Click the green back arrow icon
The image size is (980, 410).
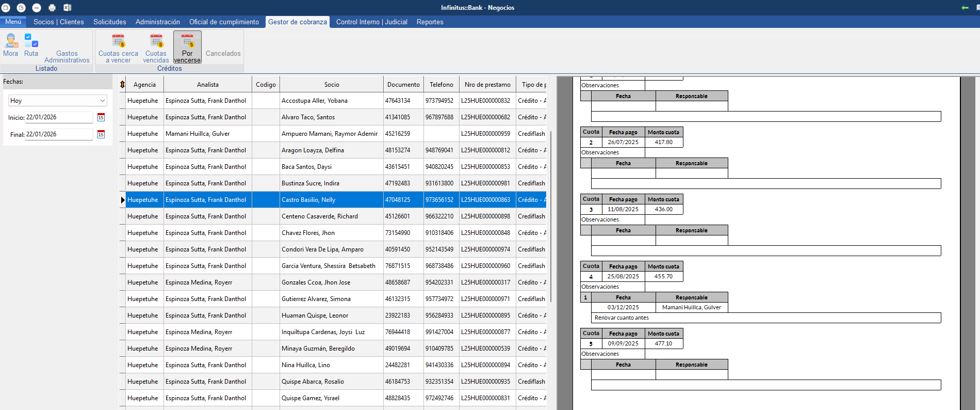(x=965, y=8)
